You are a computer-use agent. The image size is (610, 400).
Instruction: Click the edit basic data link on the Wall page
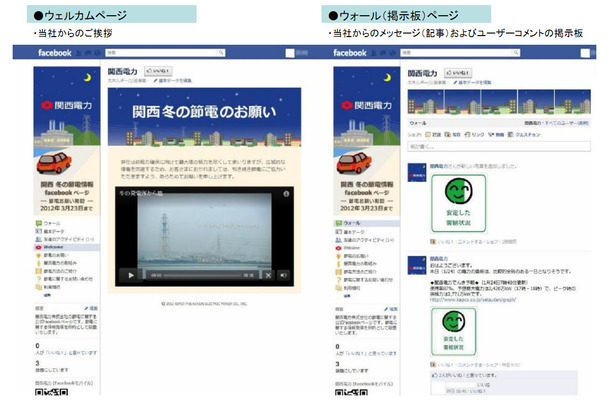tap(472, 82)
